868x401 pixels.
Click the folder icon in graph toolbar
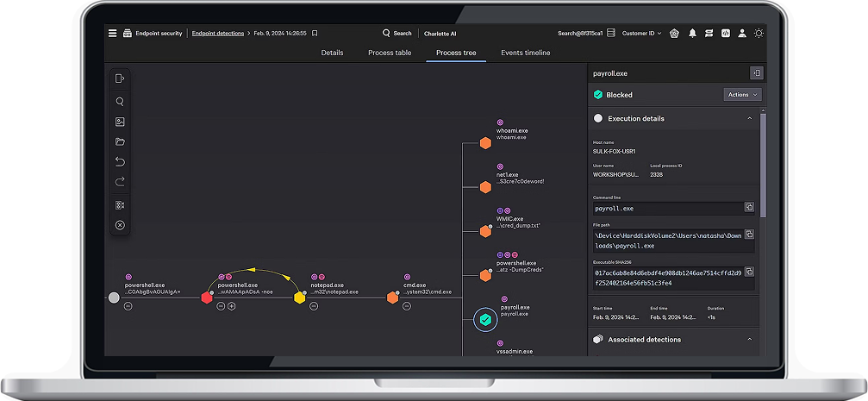pyautogui.click(x=120, y=141)
